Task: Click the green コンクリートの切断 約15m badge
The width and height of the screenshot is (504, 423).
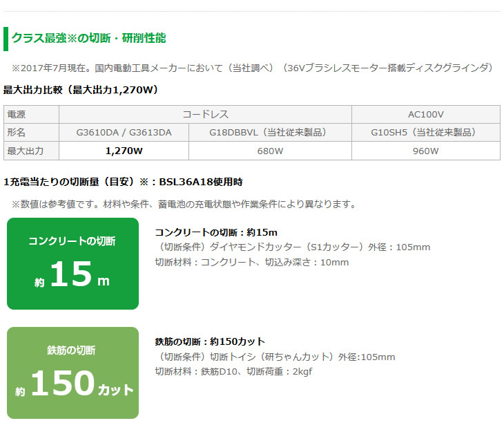Action: point(72,263)
